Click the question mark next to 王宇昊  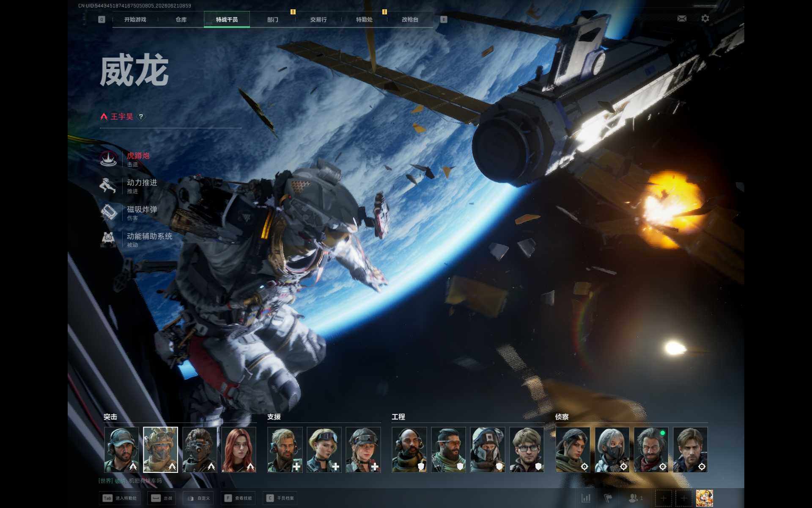pos(141,116)
